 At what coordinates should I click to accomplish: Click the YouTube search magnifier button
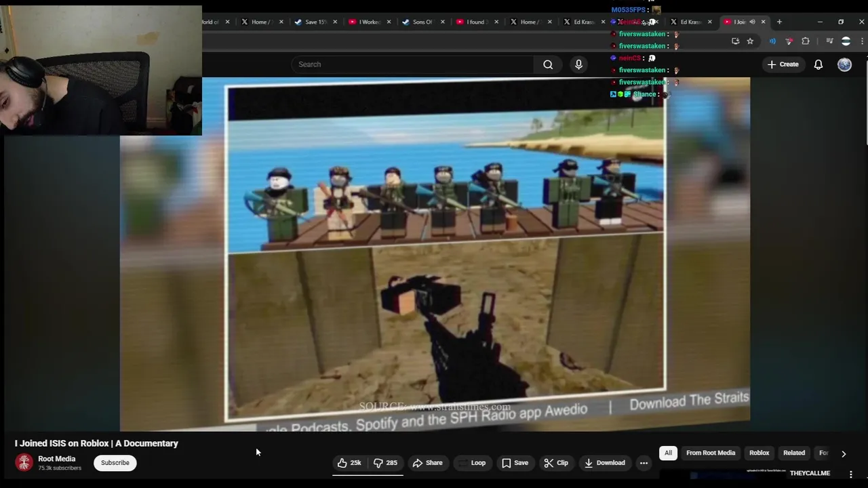548,64
